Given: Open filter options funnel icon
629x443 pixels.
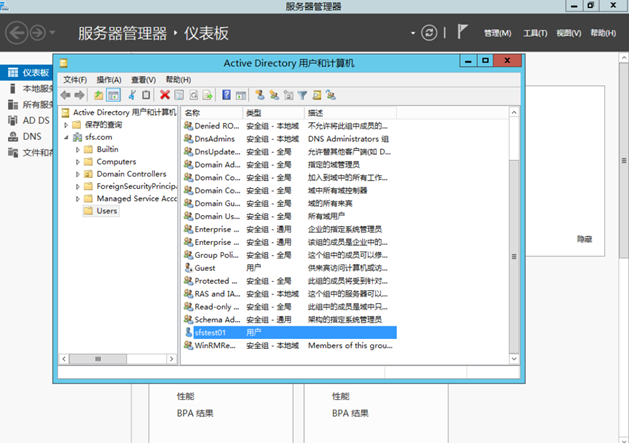Looking at the screenshot, I should pos(302,95).
